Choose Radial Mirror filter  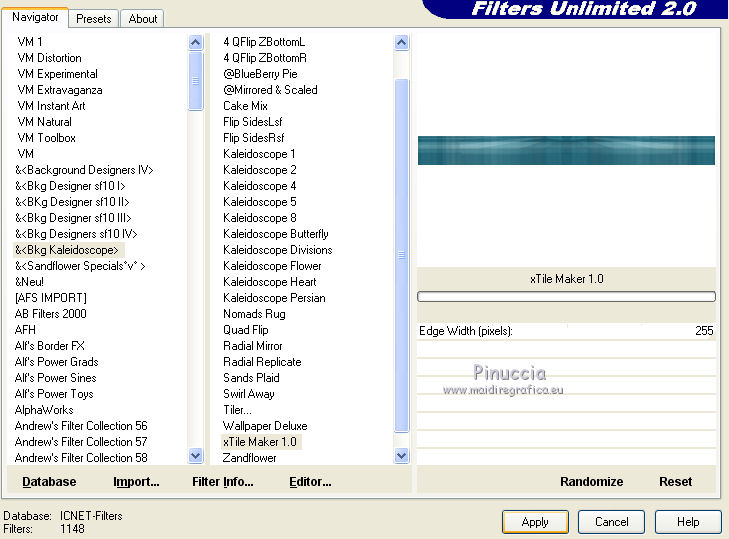click(x=252, y=346)
